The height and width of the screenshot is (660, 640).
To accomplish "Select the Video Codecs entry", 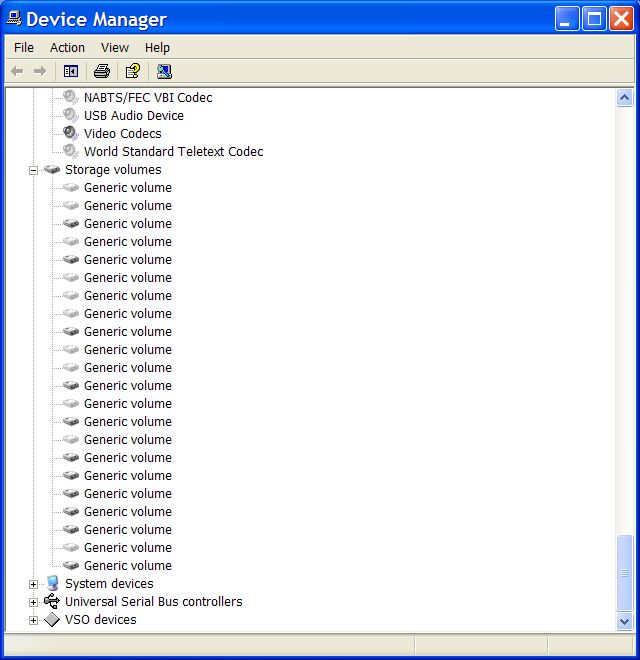I will 123,133.
